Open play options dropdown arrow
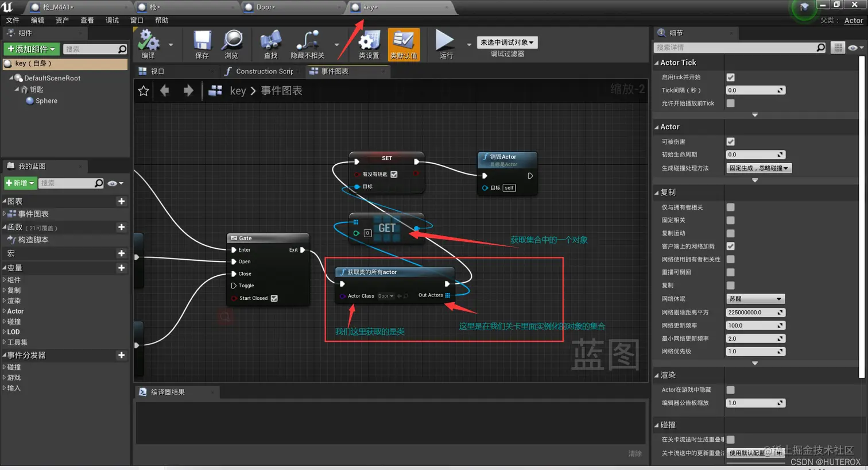 (469, 44)
